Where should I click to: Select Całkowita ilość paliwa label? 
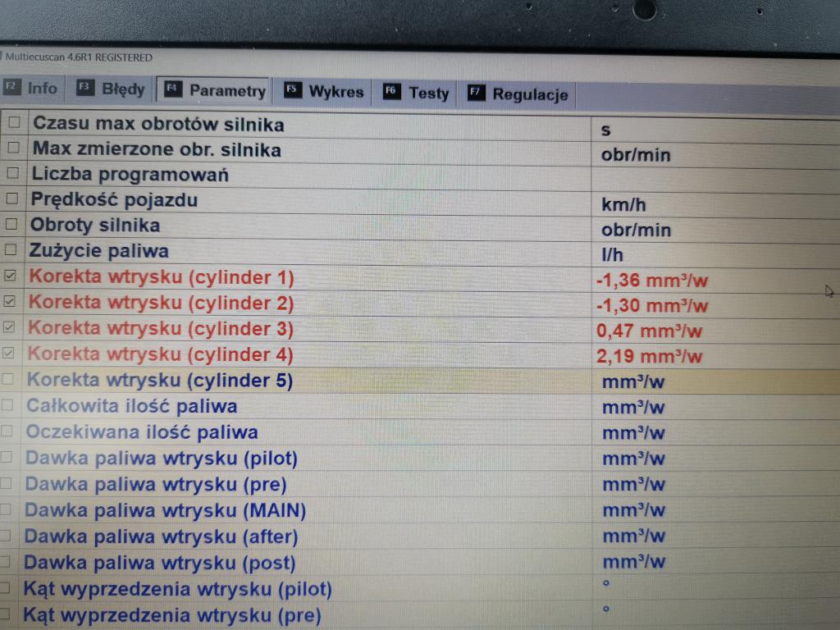[131, 406]
